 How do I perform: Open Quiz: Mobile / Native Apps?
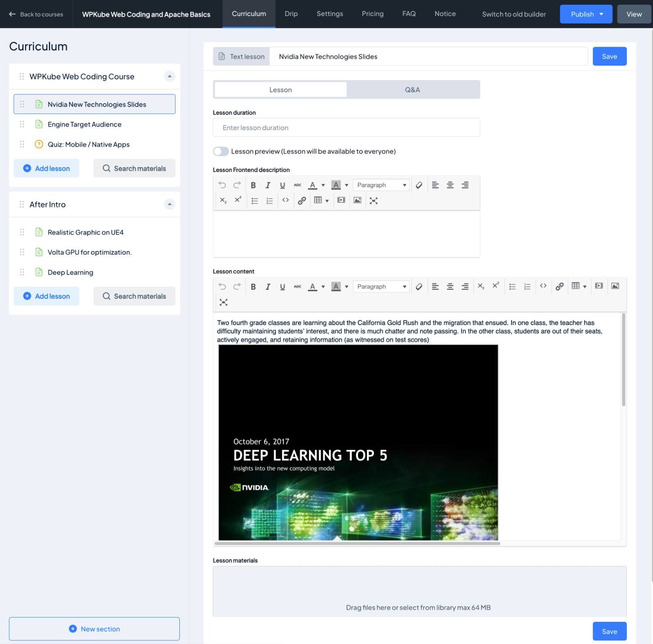94,144
